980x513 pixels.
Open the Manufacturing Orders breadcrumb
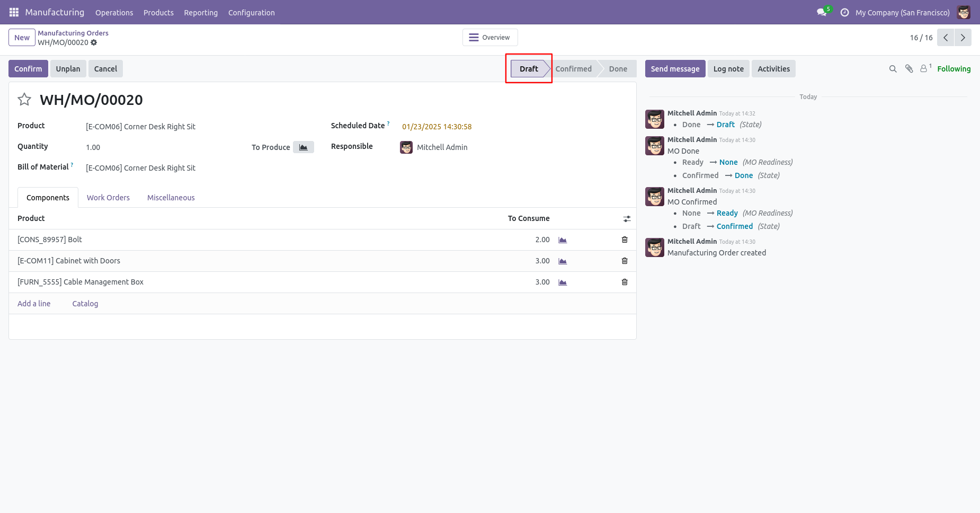[73, 33]
